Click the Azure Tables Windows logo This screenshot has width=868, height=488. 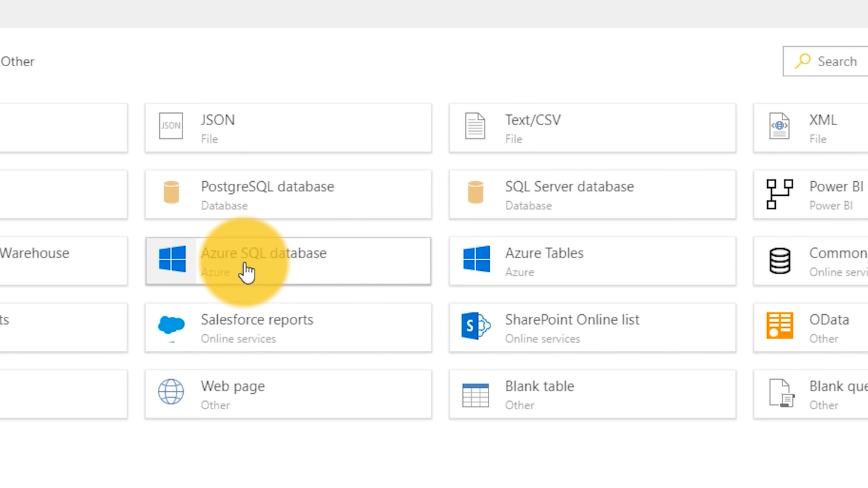(x=476, y=259)
